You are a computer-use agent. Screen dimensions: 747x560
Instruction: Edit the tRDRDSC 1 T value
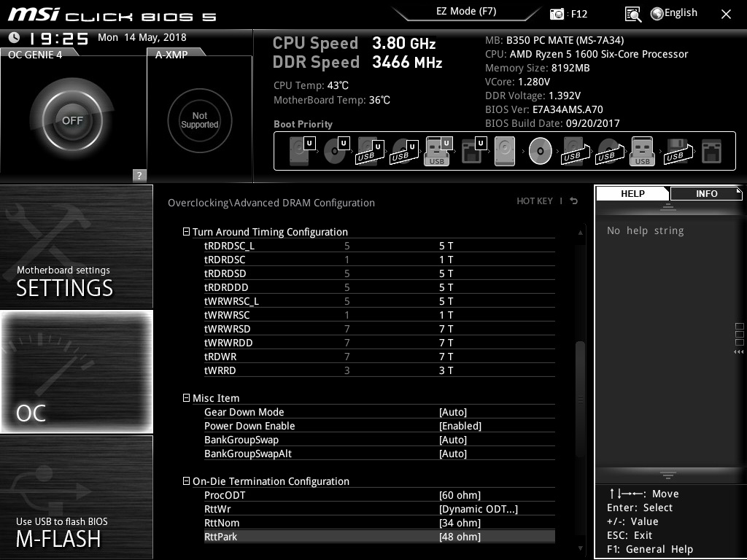click(x=446, y=260)
